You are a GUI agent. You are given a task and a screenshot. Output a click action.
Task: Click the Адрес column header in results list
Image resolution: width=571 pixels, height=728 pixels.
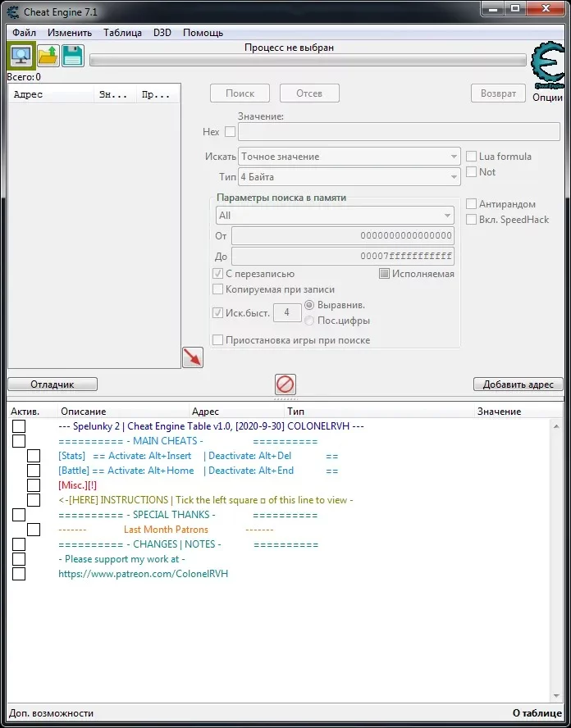coord(51,95)
